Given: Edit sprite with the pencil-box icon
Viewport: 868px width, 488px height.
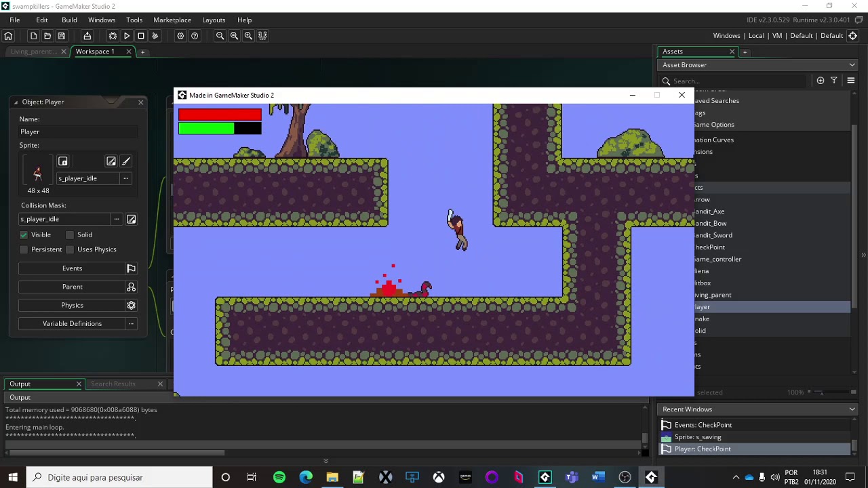Looking at the screenshot, I should pyautogui.click(x=111, y=161).
